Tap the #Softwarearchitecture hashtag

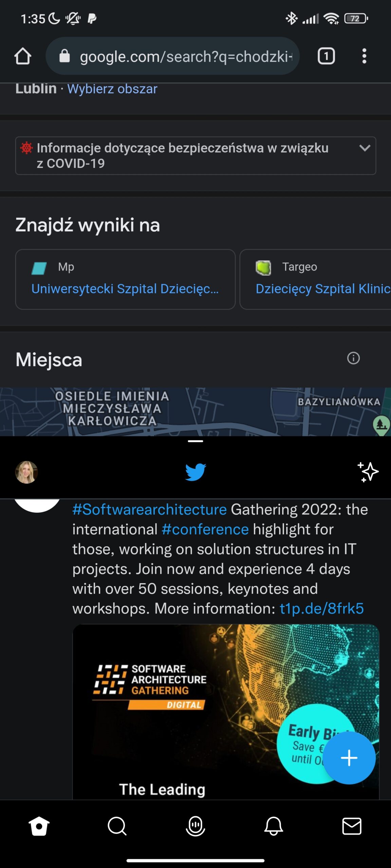coord(149,509)
